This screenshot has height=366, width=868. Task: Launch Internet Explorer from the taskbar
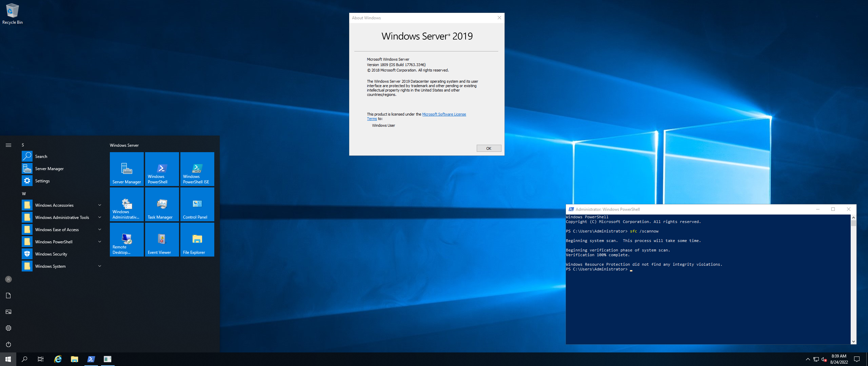coord(58,359)
